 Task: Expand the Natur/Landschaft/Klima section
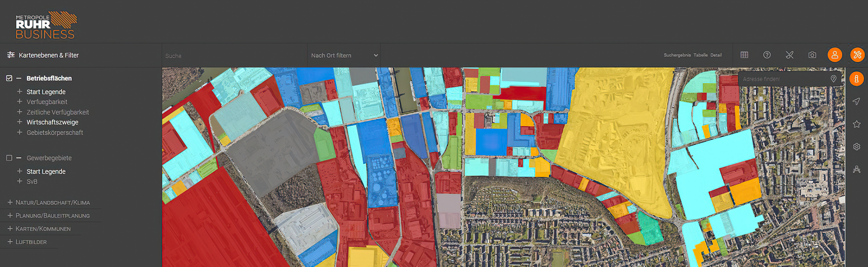[x=48, y=203]
